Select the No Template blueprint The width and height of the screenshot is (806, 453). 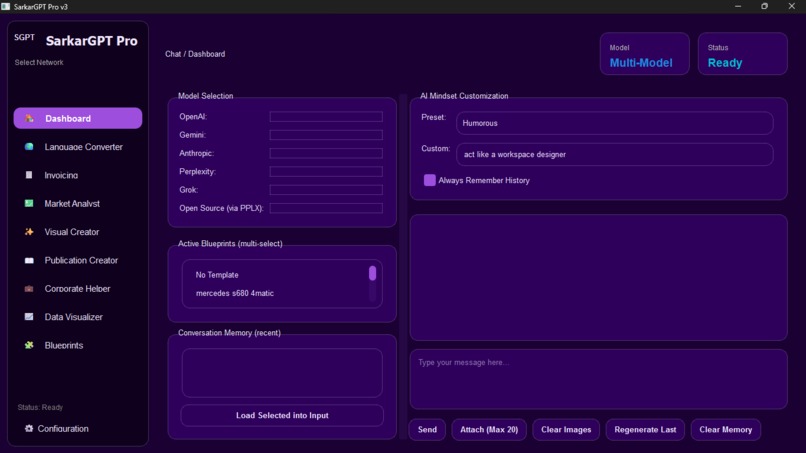pyautogui.click(x=217, y=275)
